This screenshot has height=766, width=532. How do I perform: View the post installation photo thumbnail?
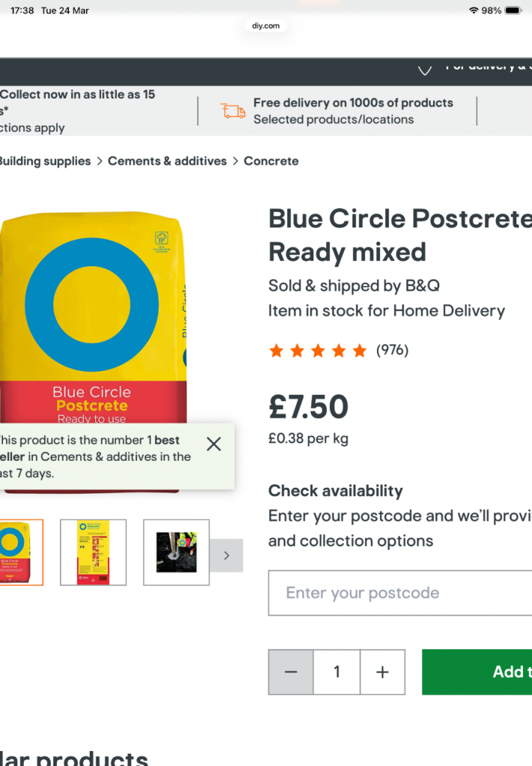176,552
